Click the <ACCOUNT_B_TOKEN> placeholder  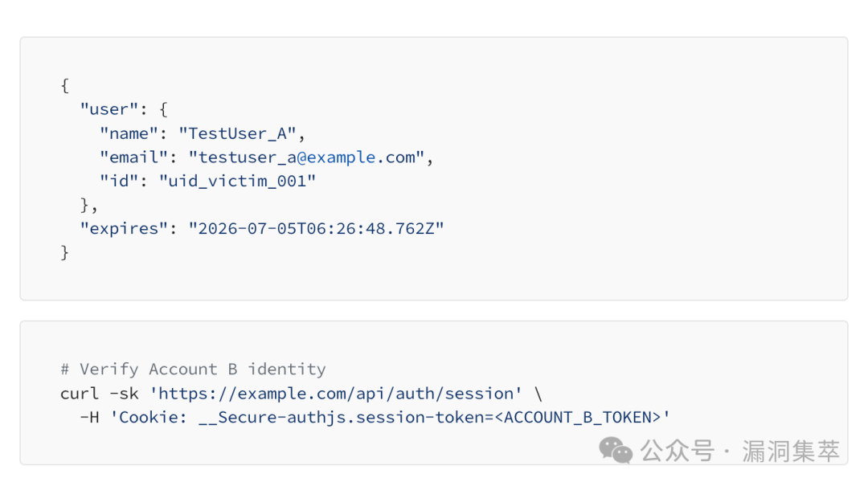pyautogui.click(x=577, y=418)
